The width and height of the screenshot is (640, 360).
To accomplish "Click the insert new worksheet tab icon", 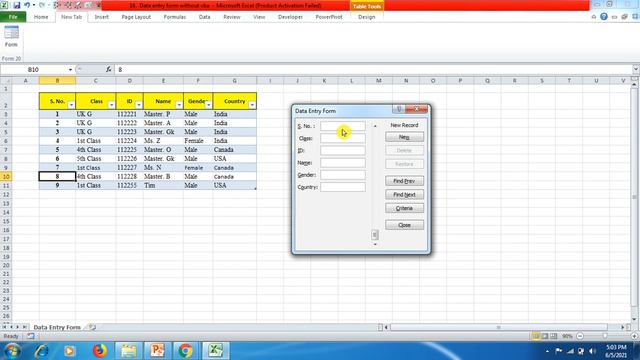I will click(x=92, y=327).
